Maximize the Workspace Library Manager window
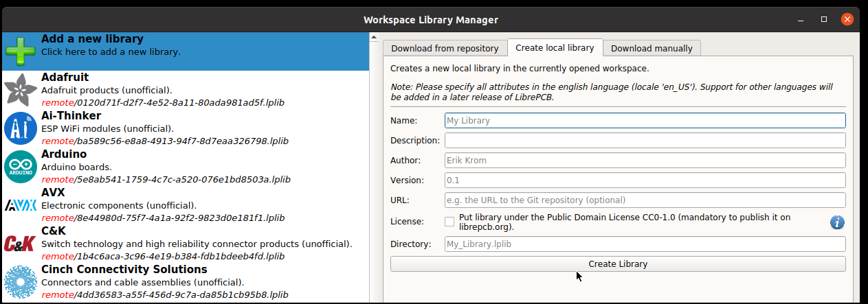Image resolution: width=868 pixels, height=304 pixels. [x=824, y=19]
